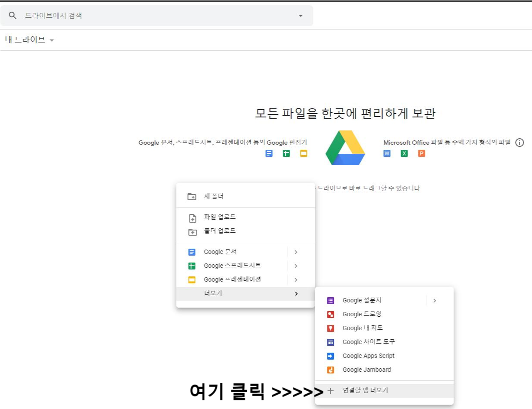
Task: Click the Google 문서 menu icon
Action: click(192, 252)
